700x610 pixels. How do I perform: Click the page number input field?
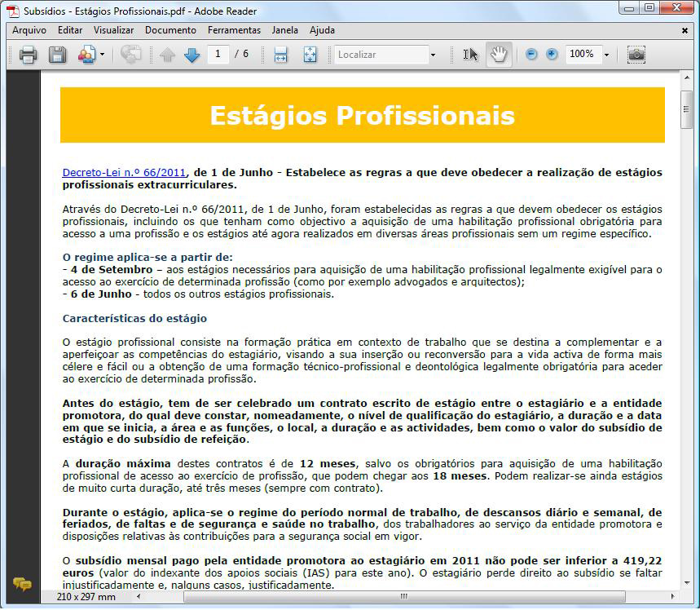click(x=218, y=55)
